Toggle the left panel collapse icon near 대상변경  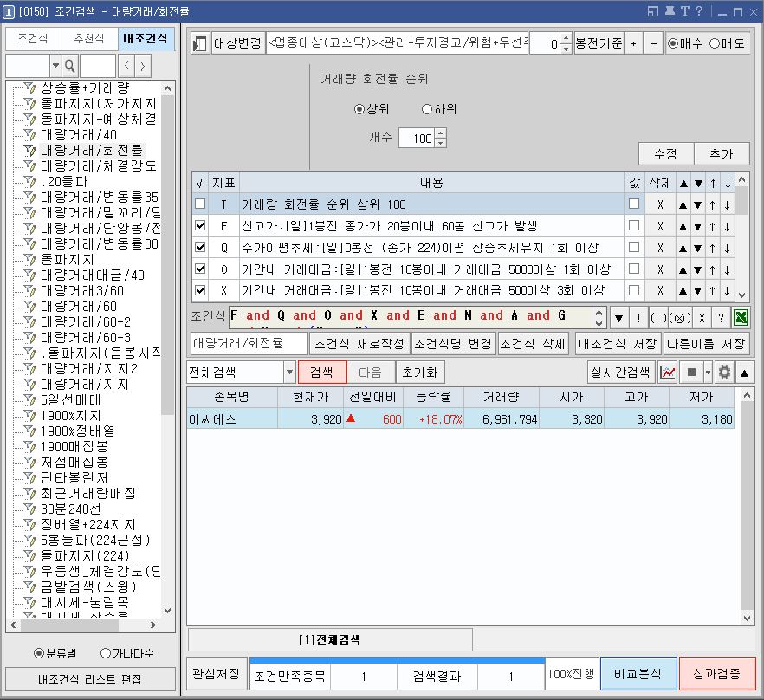pyautogui.click(x=200, y=43)
